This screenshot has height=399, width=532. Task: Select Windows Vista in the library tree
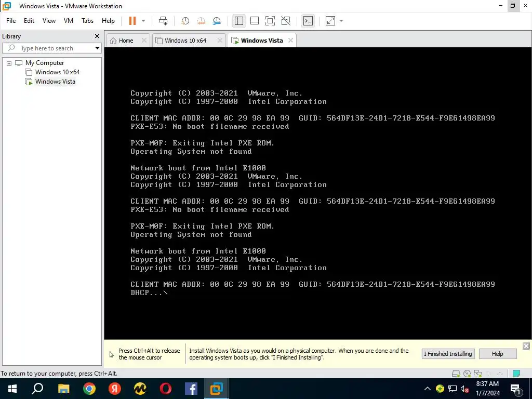click(x=55, y=82)
